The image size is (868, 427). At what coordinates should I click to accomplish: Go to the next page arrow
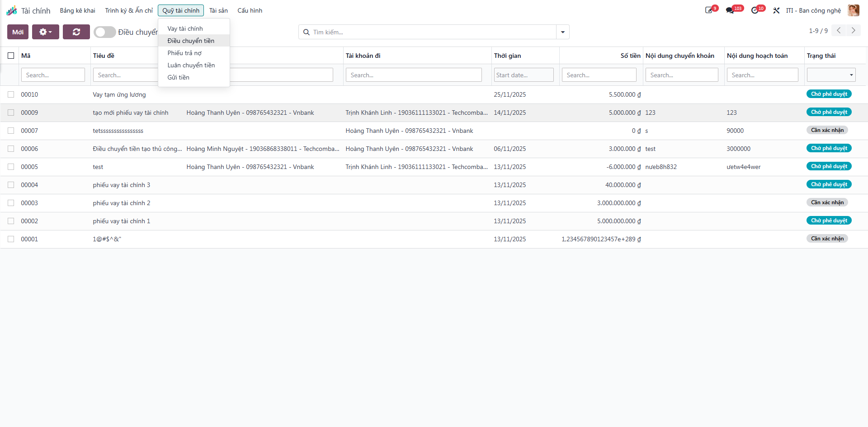click(x=853, y=30)
